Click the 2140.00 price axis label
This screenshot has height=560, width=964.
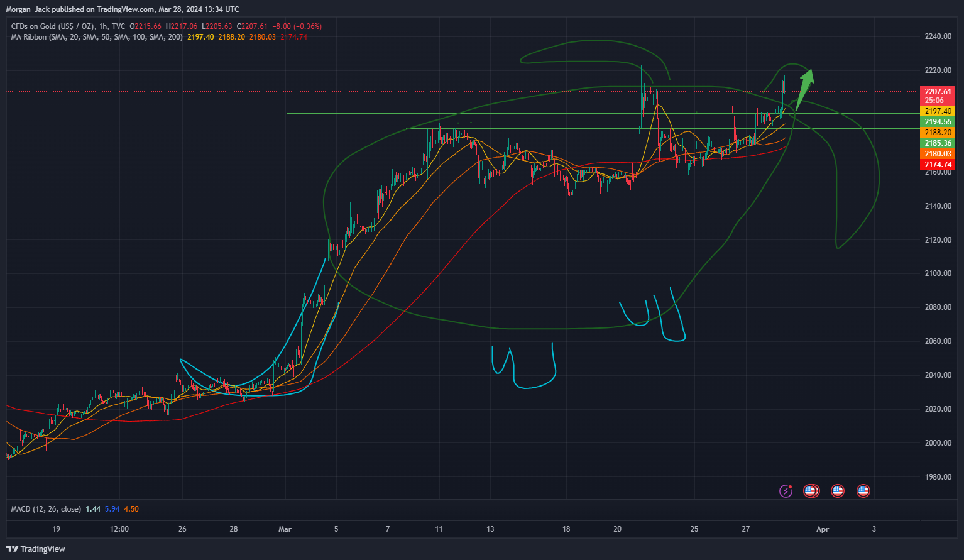pos(938,206)
